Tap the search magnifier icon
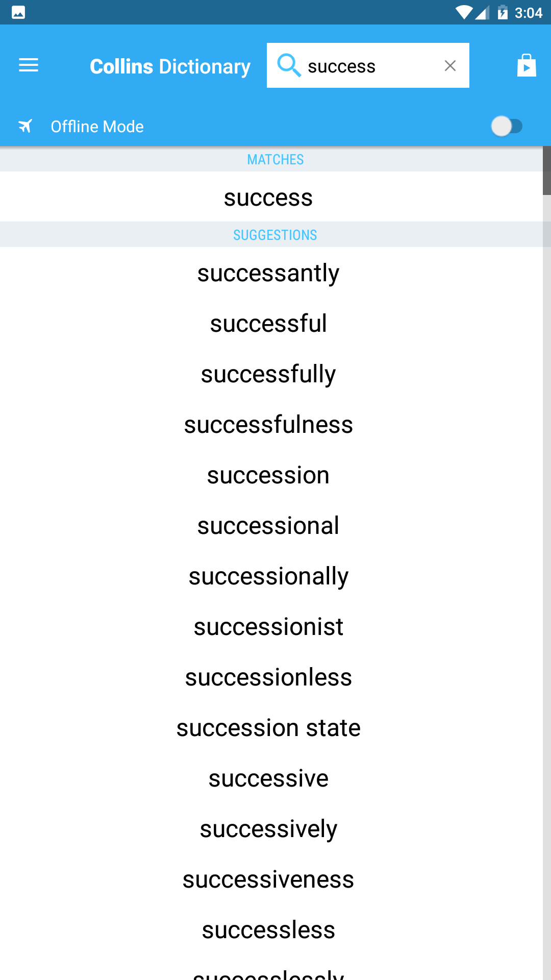551x980 pixels. point(289,65)
